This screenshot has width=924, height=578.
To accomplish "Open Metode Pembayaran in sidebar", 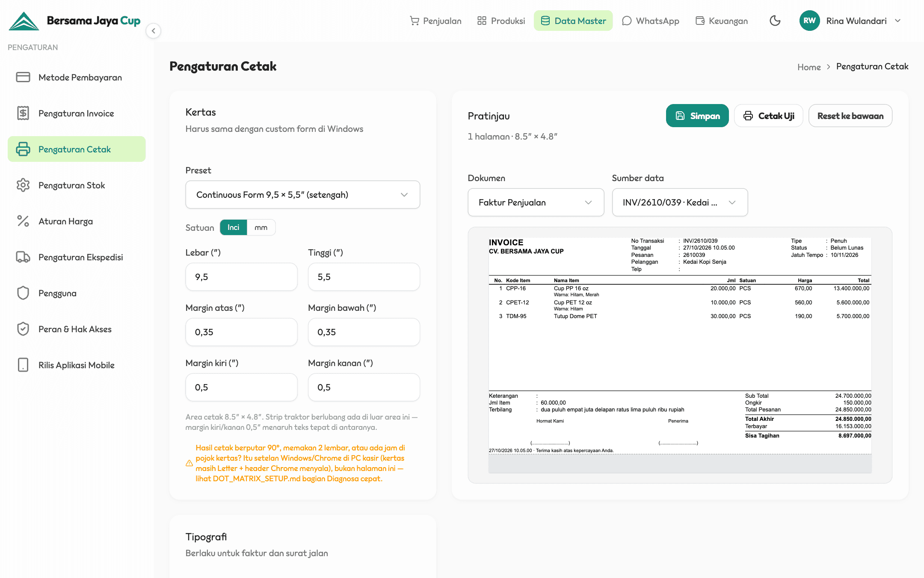I will [77, 77].
